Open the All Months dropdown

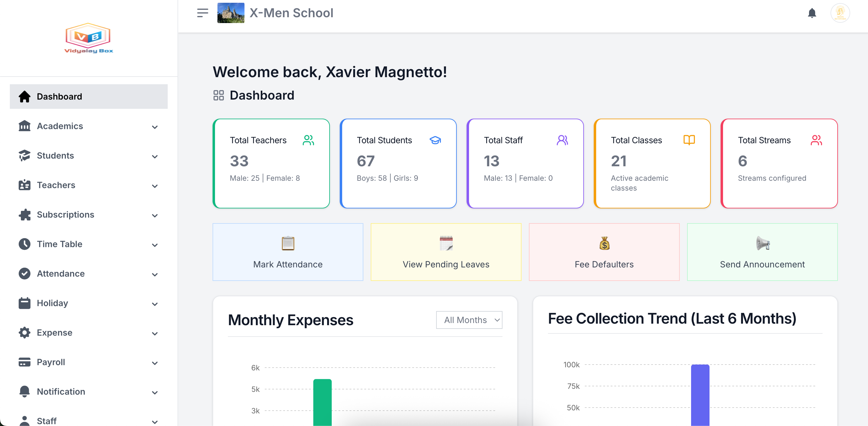tap(469, 320)
